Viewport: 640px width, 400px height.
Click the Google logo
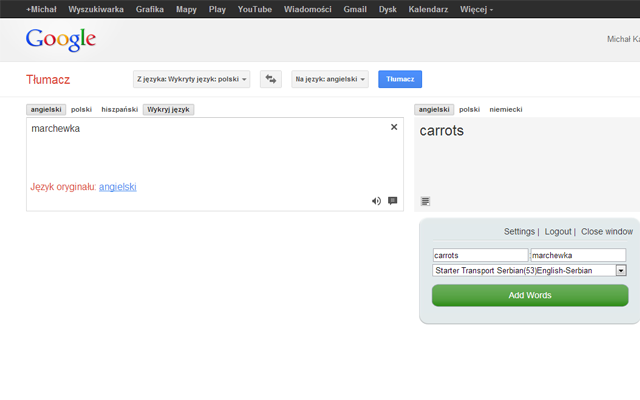click(60, 40)
